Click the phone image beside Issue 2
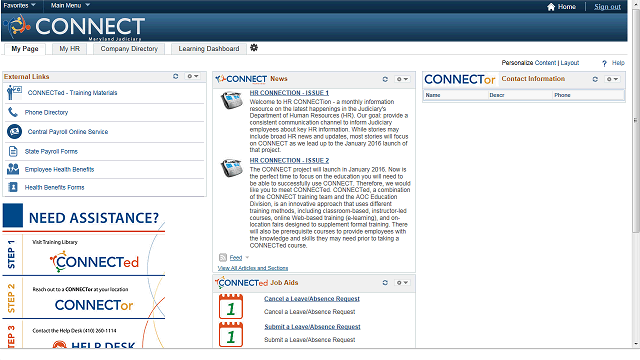 [x=231, y=168]
